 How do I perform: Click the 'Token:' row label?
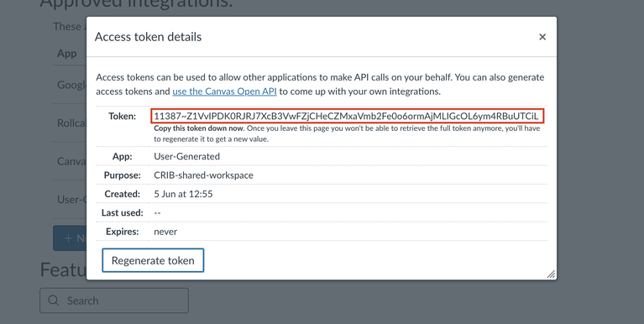[x=122, y=116]
